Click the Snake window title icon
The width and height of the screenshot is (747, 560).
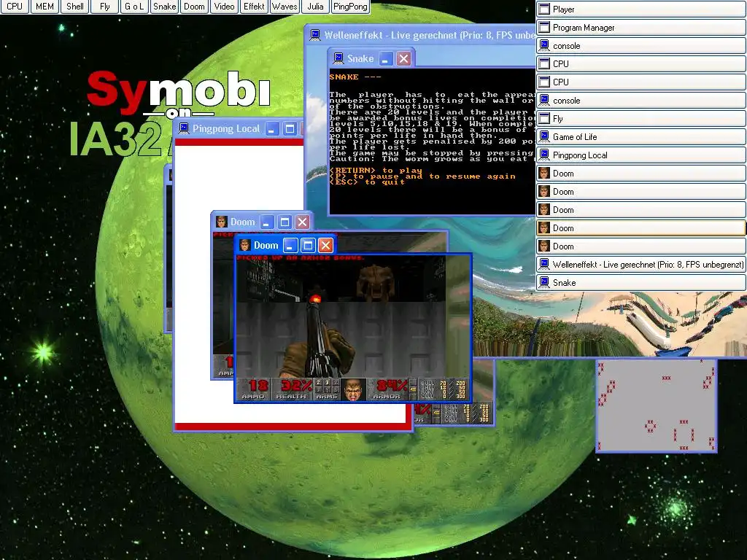pyautogui.click(x=338, y=58)
